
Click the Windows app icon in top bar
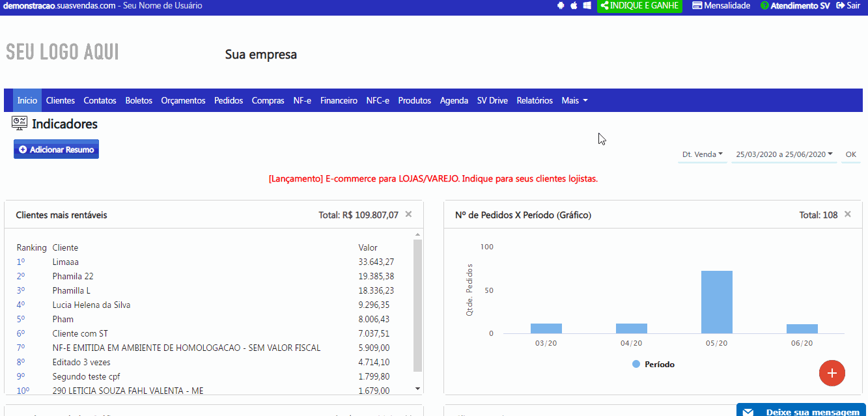pyautogui.click(x=587, y=5)
